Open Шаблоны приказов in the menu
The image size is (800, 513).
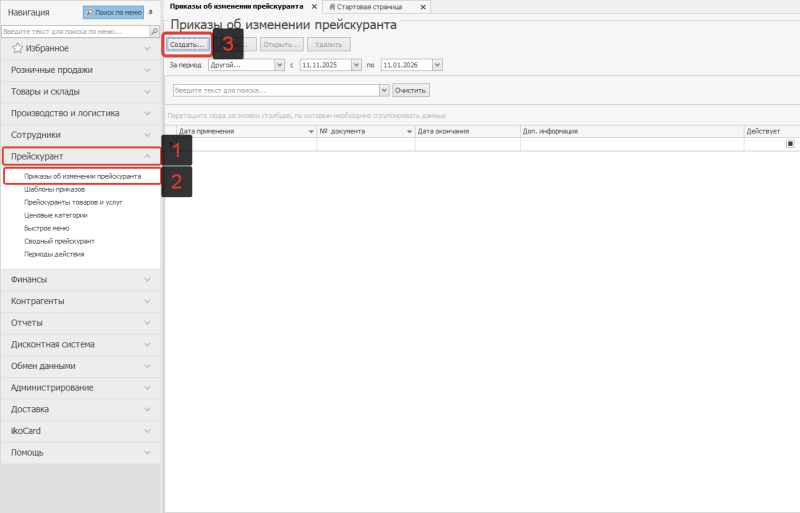[x=55, y=189]
